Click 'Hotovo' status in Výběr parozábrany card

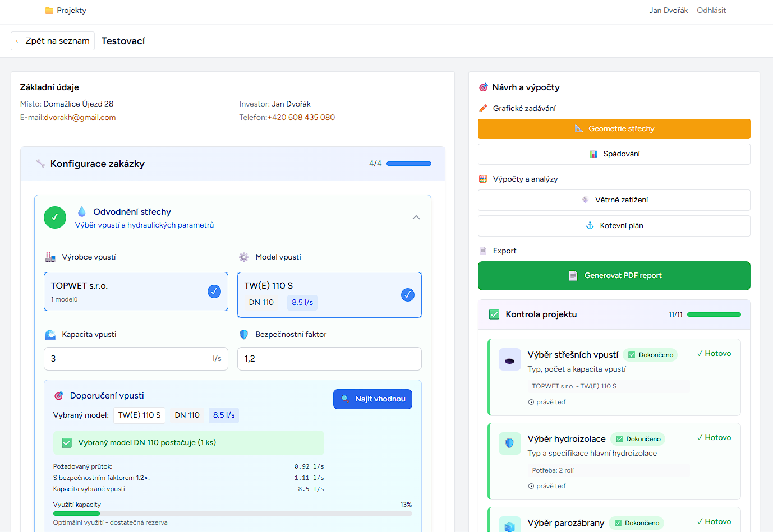tap(714, 522)
